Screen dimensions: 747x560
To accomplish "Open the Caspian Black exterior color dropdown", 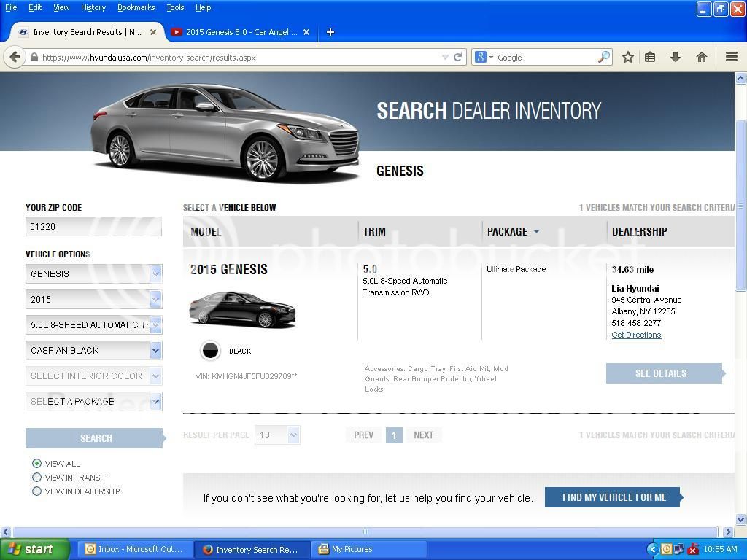I will pyautogui.click(x=94, y=351).
